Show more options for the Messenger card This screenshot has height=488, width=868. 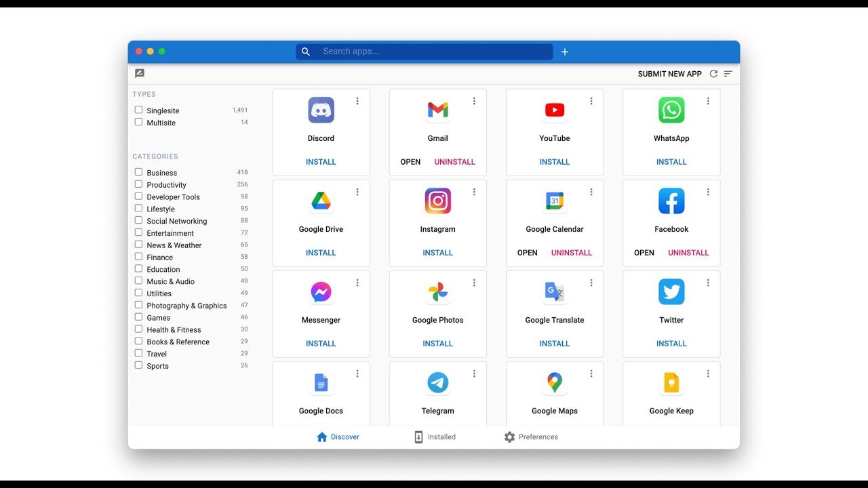[x=357, y=283]
